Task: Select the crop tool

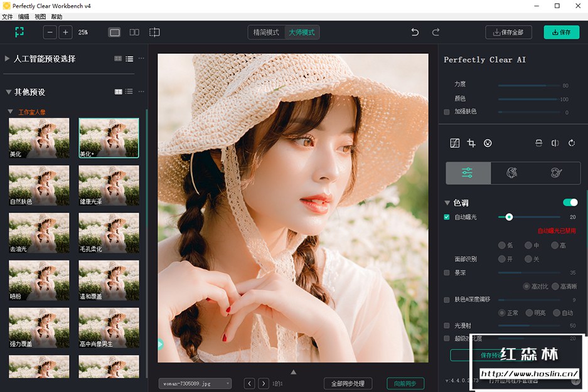Action: coord(471,143)
